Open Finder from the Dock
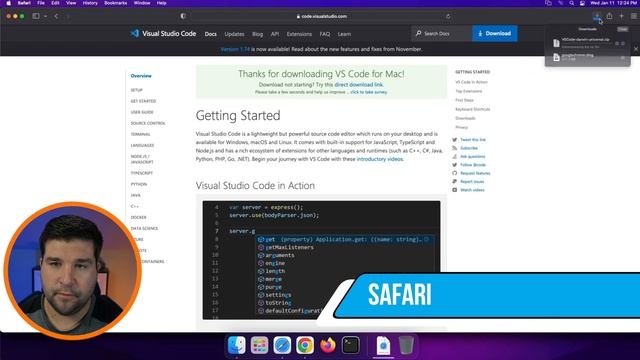The width and height of the screenshot is (640, 360). [x=237, y=345]
